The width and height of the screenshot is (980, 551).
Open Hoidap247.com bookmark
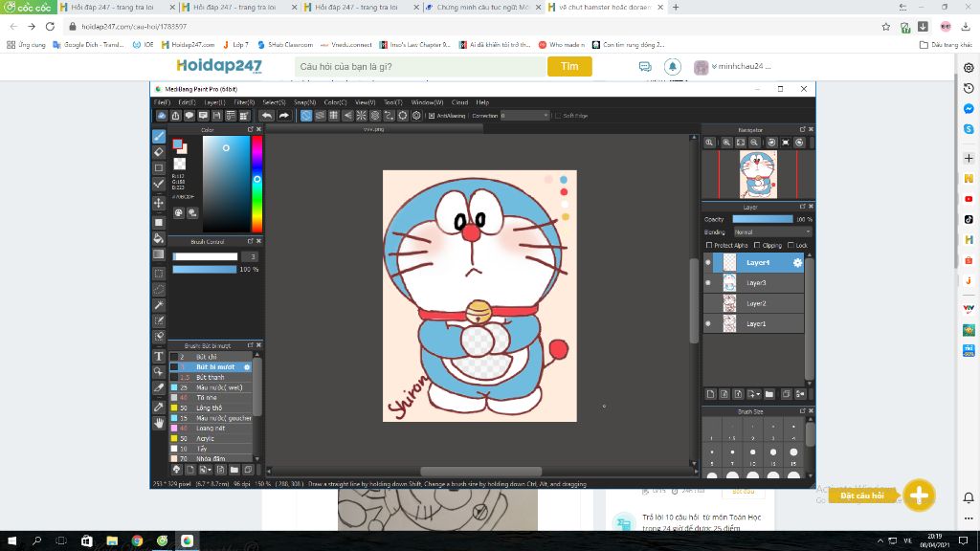188,45
